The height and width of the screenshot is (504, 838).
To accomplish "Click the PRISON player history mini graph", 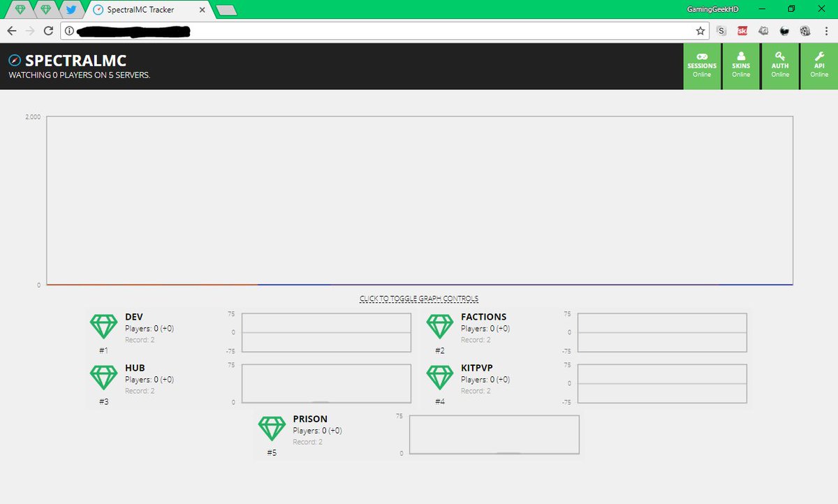I will tap(494, 435).
